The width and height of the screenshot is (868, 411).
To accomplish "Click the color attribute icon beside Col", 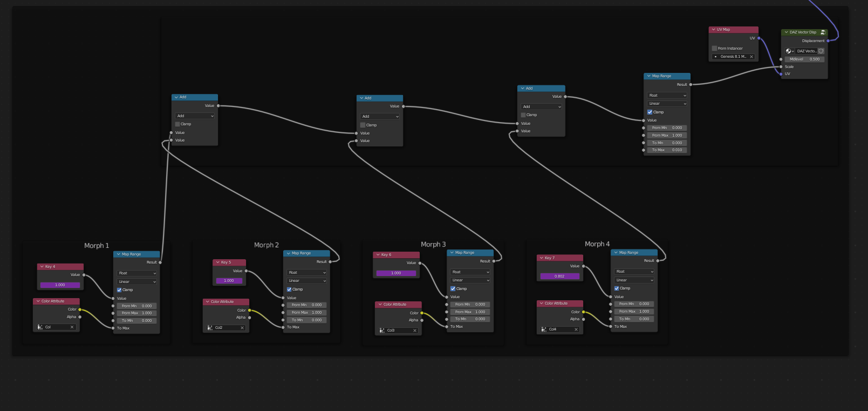I will click(x=40, y=327).
